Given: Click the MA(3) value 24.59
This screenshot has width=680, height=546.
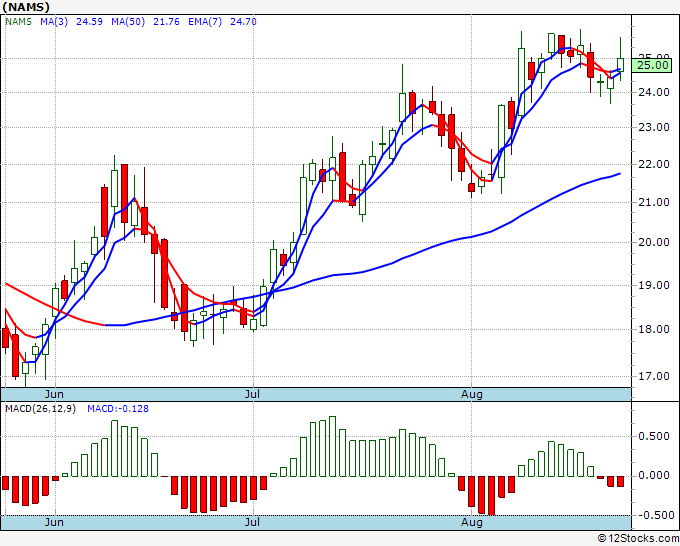Looking at the screenshot, I should click(x=89, y=22).
